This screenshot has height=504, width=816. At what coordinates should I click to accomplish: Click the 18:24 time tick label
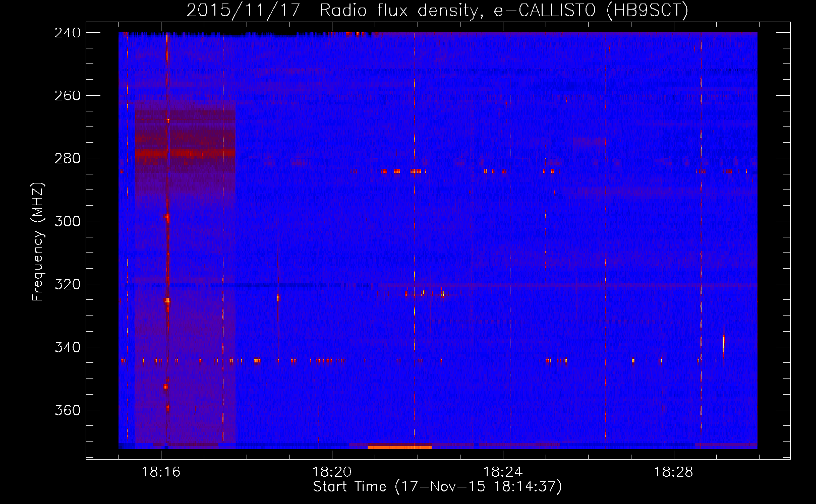click(x=503, y=472)
